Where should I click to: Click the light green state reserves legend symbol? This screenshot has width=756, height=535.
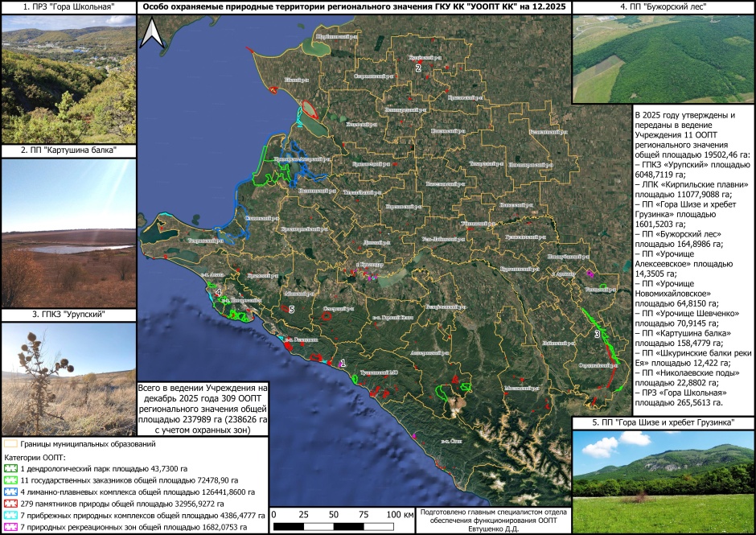pos(11,480)
